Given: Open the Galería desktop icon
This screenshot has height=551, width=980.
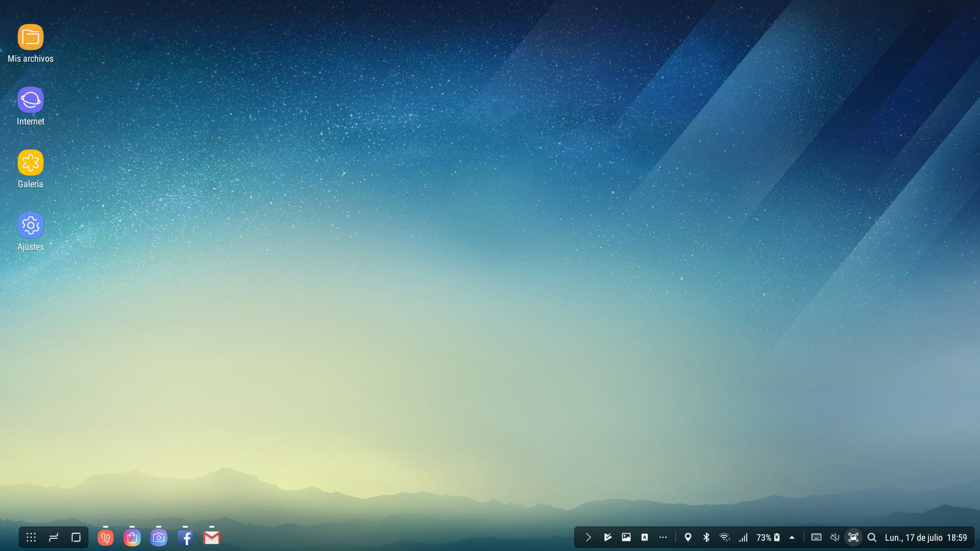Looking at the screenshot, I should 31,169.
